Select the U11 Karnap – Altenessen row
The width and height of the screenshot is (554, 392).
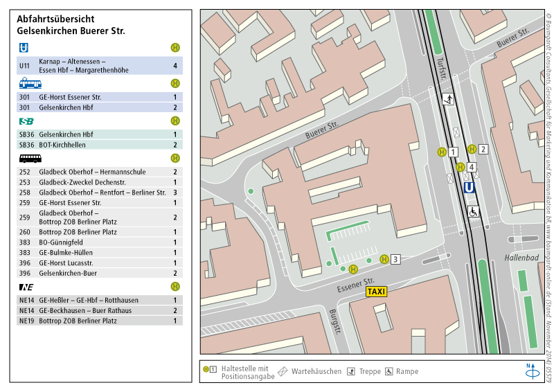click(x=100, y=66)
